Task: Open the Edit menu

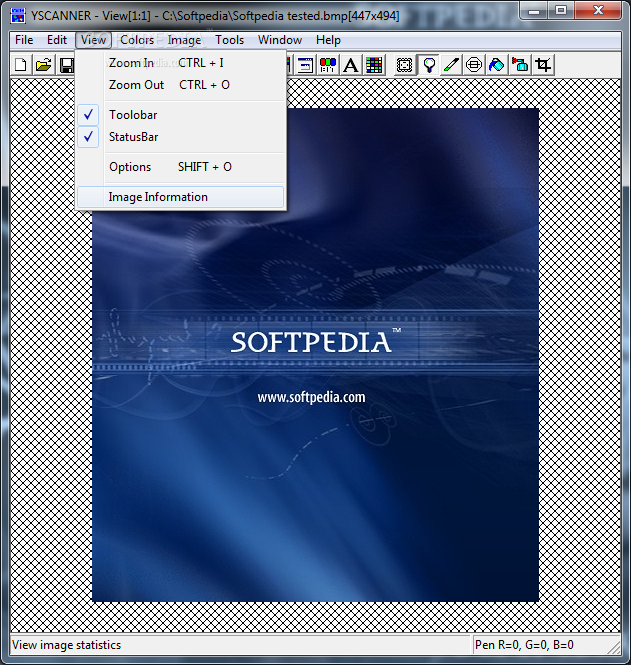Action: click(57, 40)
